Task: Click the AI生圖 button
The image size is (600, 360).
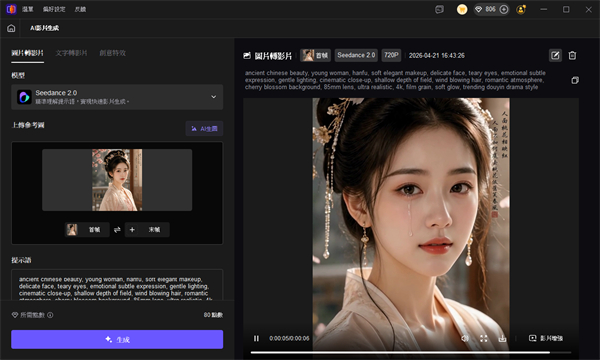Action: [x=204, y=129]
